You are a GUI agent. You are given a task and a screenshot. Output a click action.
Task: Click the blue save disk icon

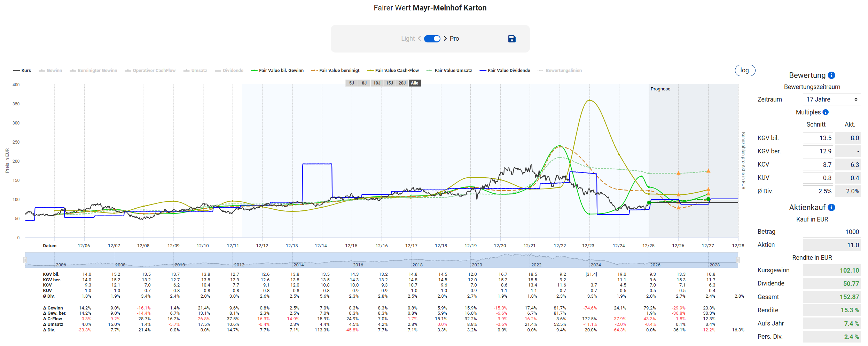[511, 39]
